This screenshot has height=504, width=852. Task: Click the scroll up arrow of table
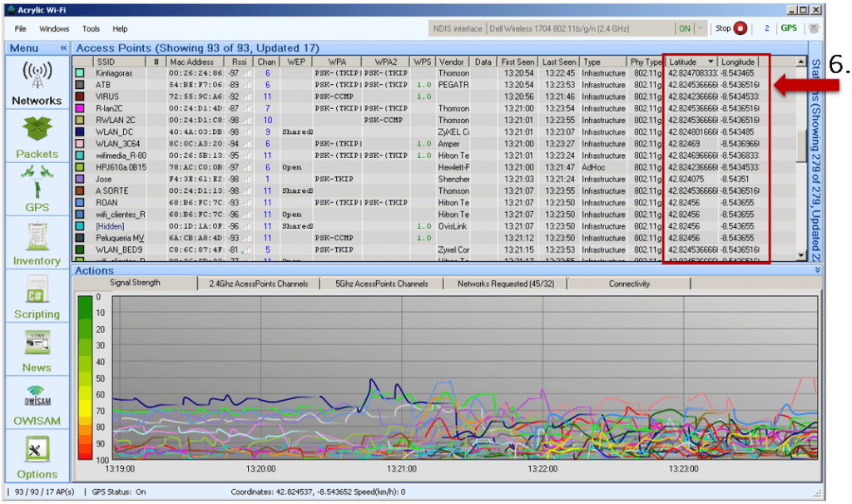pyautogui.click(x=801, y=62)
